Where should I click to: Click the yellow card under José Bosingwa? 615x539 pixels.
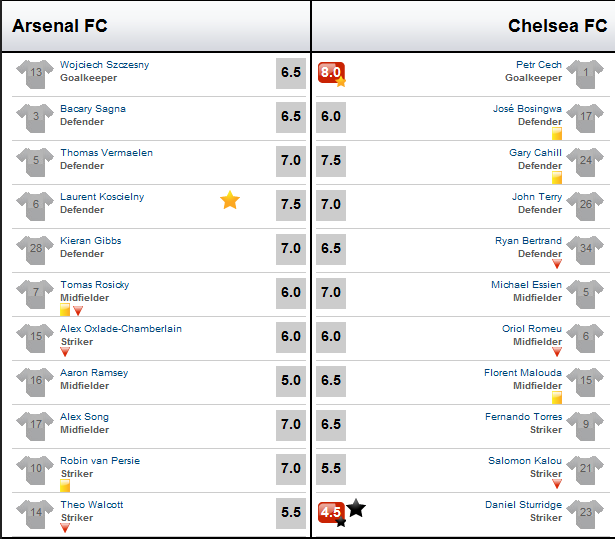[x=557, y=133]
